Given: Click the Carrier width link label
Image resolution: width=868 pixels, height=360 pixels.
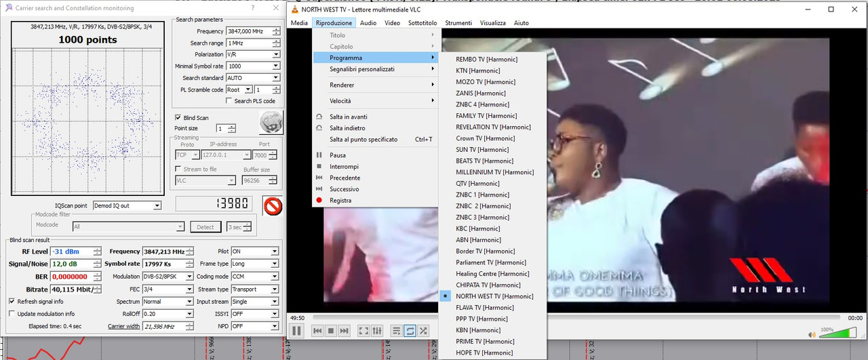Looking at the screenshot, I should (123, 326).
